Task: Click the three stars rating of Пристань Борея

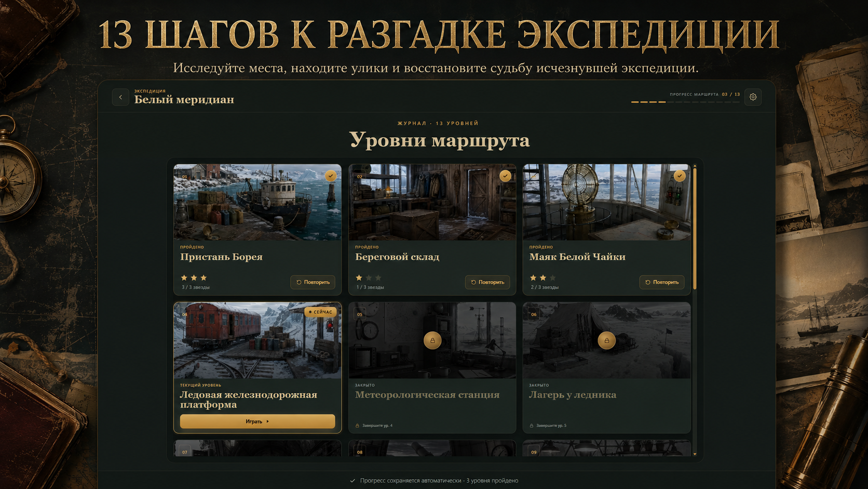Action: (x=194, y=277)
